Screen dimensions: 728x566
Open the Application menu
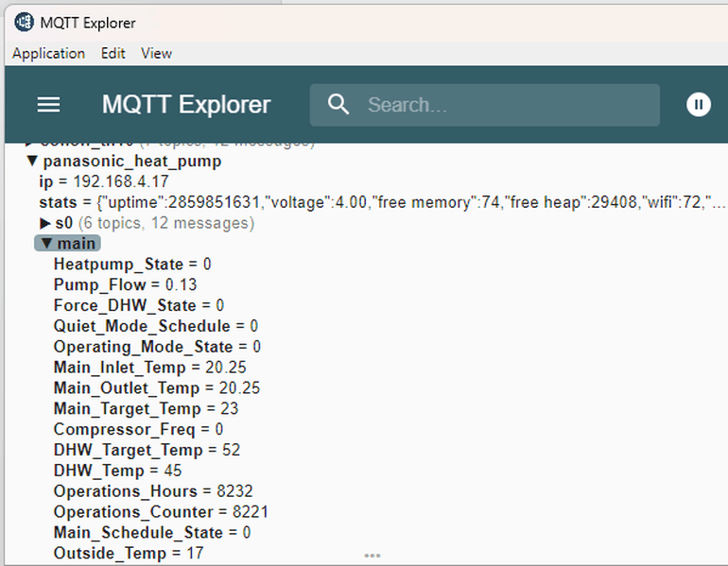pyautogui.click(x=48, y=53)
